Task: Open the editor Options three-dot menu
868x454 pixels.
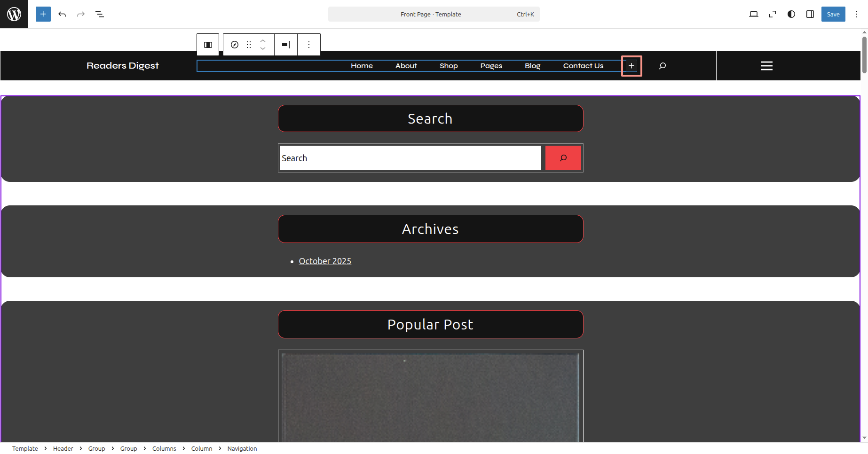Action: coord(857,14)
